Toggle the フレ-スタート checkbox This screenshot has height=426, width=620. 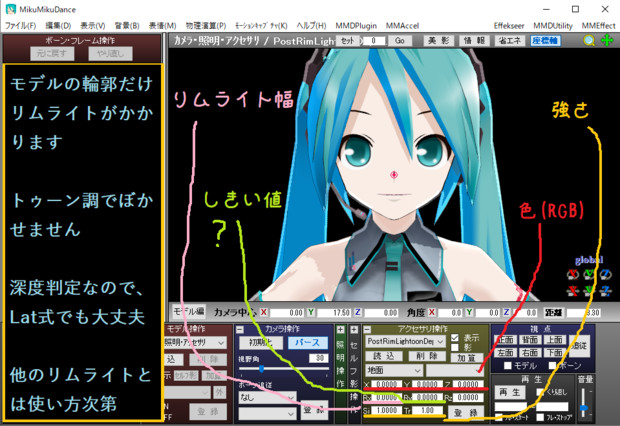pyautogui.click(x=499, y=417)
